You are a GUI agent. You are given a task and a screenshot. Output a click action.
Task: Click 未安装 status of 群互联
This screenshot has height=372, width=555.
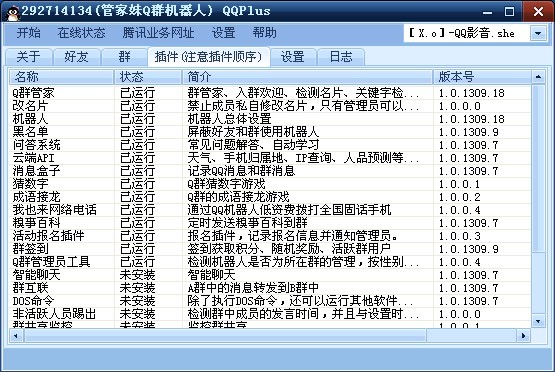point(137,288)
